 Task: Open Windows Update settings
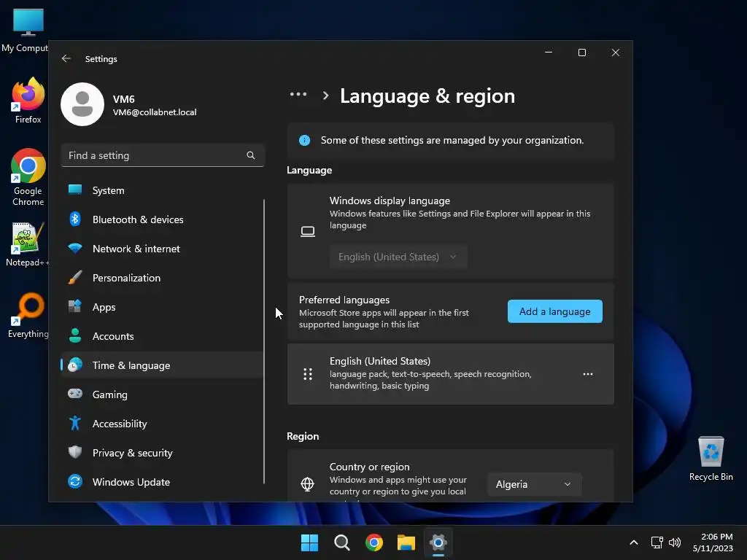pos(162,481)
